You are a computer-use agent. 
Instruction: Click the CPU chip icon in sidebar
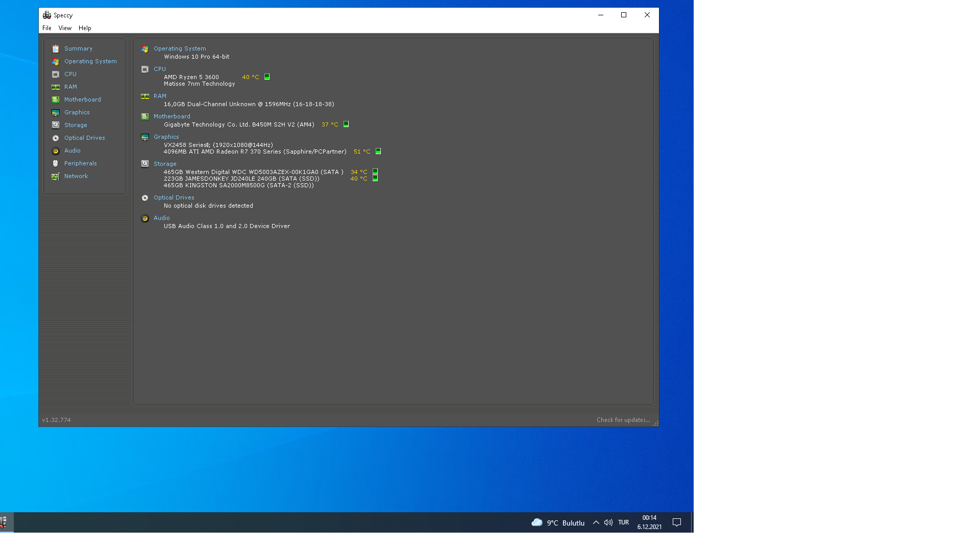coord(56,74)
